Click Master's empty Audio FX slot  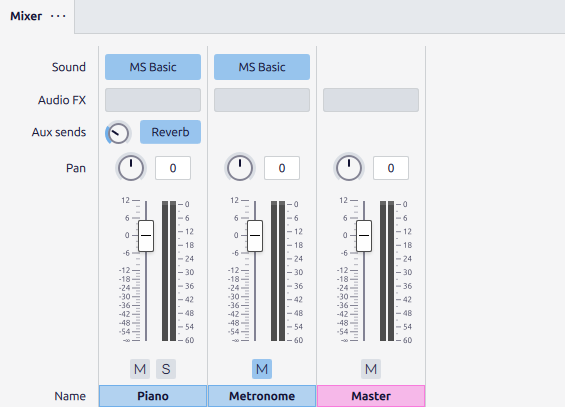click(371, 100)
